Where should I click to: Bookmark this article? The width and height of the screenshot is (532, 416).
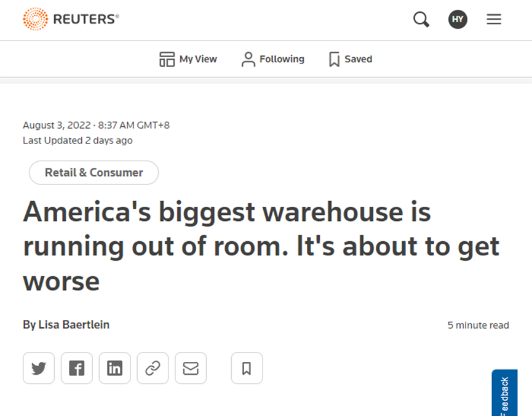[247, 368]
